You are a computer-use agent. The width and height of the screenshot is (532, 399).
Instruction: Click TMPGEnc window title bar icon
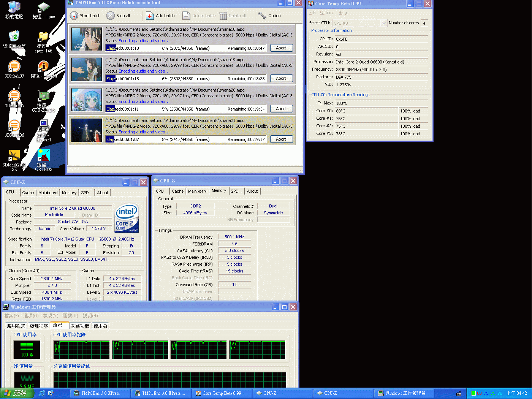pos(71,3)
